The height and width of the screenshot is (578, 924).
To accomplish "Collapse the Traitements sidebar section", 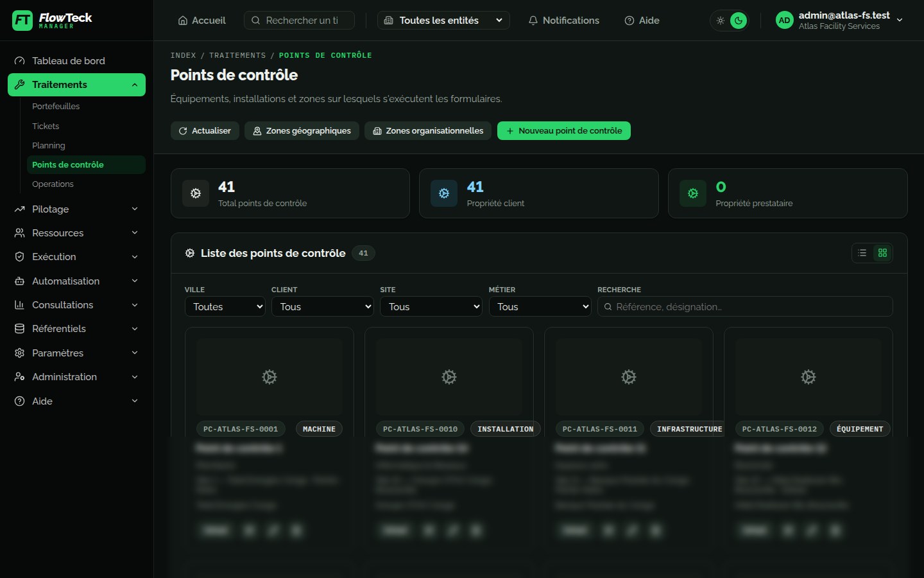I will coord(76,85).
